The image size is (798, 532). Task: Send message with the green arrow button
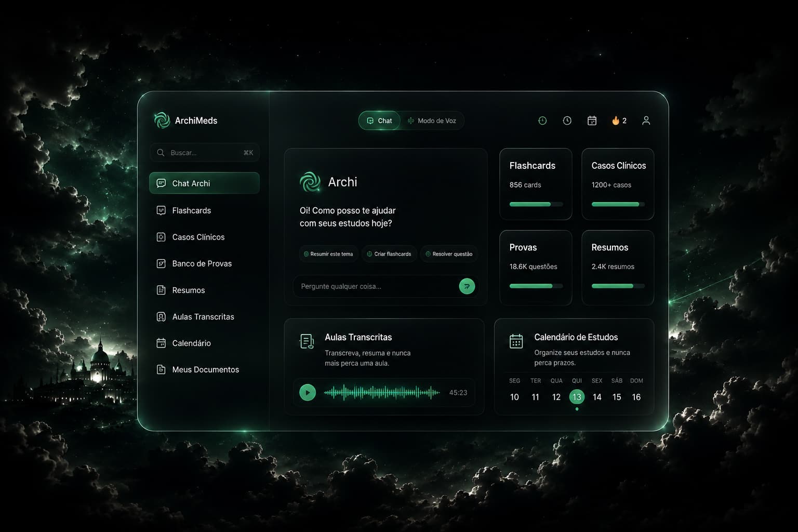coord(467,286)
